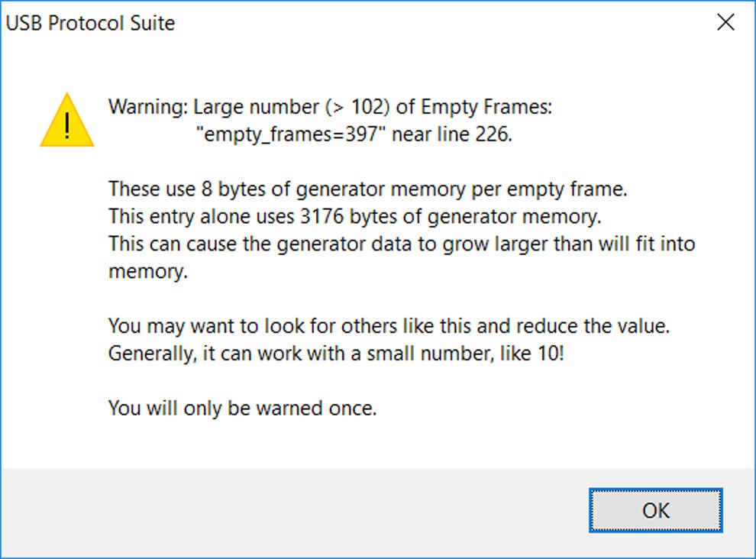Click the words 'Empty Frames:' in heading
The image size is (756, 559).
pos(486,107)
